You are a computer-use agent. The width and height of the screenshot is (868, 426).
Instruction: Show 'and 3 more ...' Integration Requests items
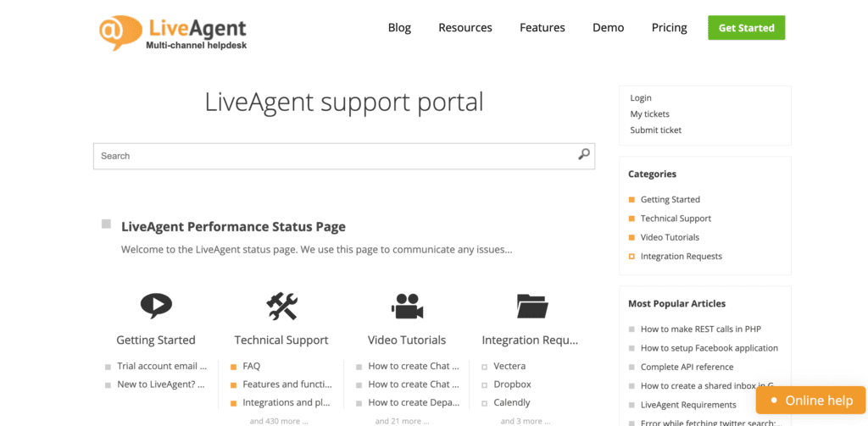526,421
